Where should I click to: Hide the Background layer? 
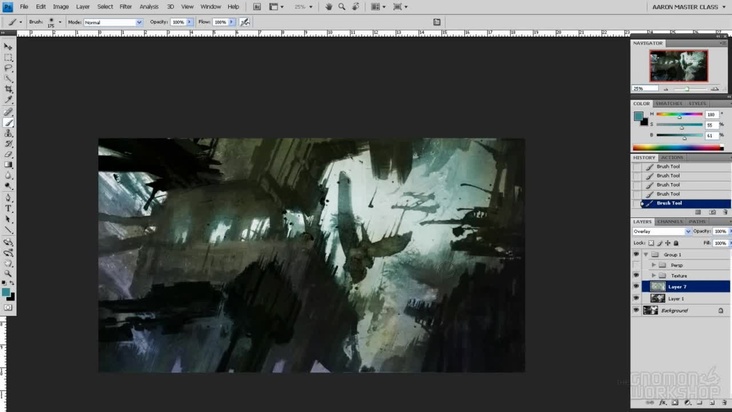(x=636, y=310)
